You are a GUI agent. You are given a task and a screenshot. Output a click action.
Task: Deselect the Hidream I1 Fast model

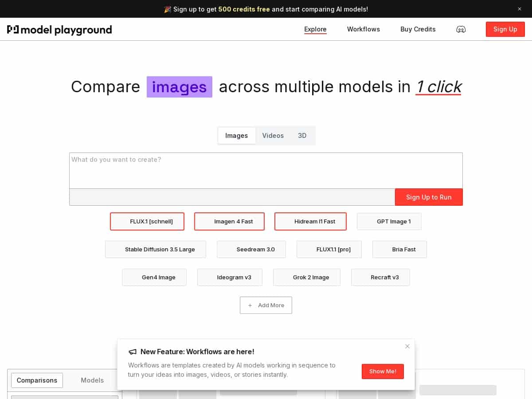310,221
